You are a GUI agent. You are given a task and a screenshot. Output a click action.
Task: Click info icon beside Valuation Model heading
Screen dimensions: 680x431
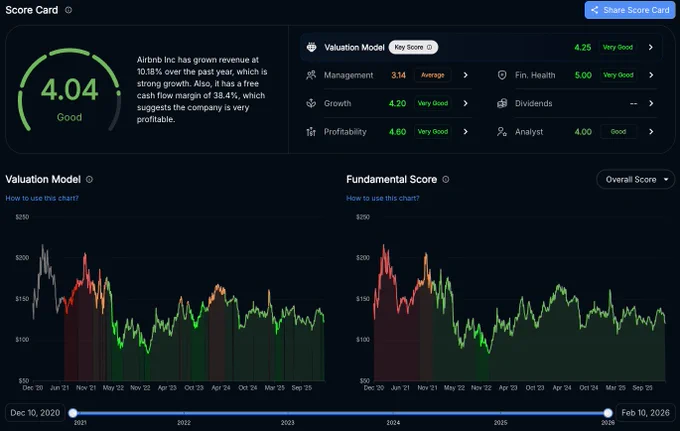tap(89, 179)
